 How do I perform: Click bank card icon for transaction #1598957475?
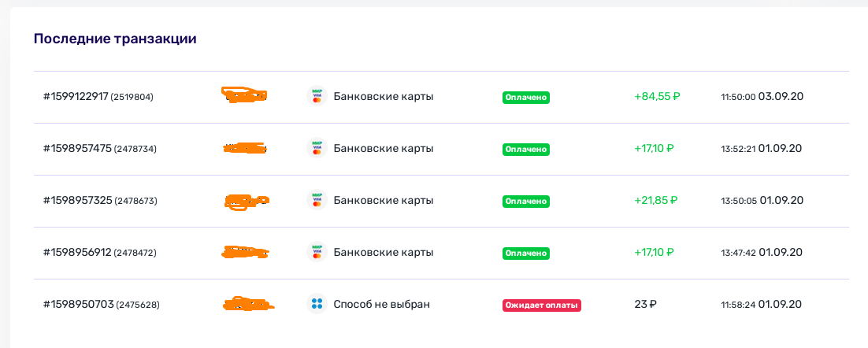[x=317, y=149]
